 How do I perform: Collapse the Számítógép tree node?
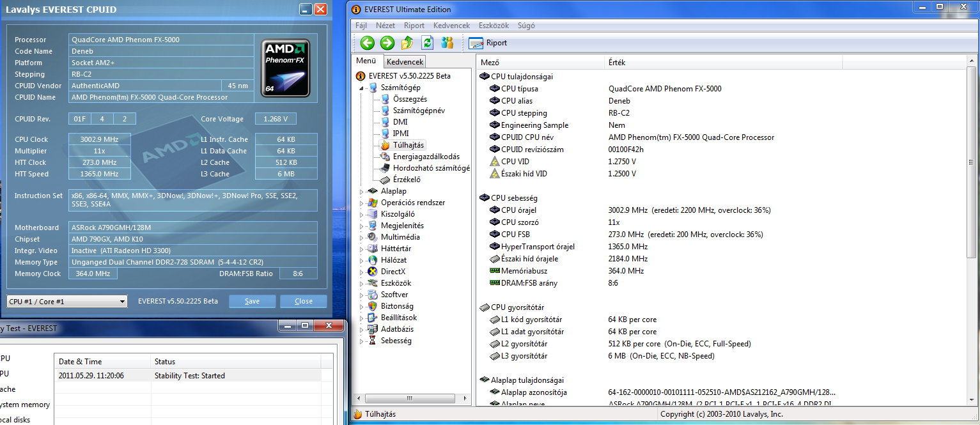tap(362, 88)
